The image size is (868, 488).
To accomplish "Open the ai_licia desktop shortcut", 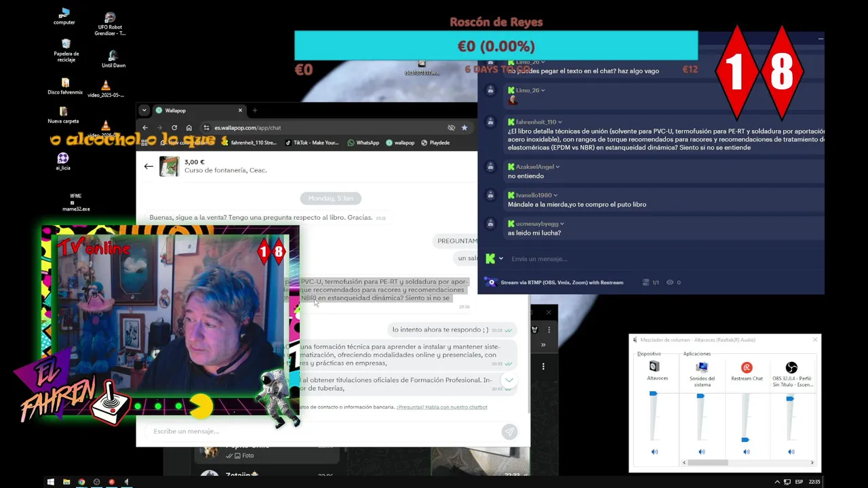I will click(63, 161).
